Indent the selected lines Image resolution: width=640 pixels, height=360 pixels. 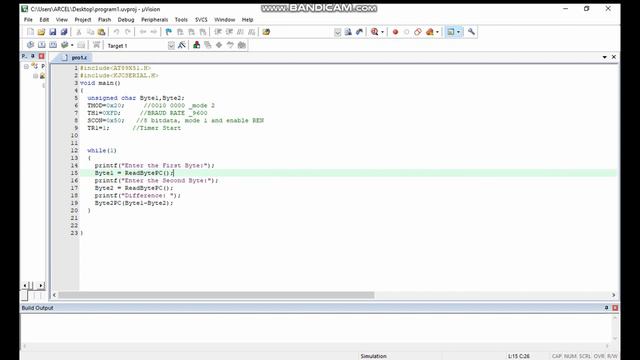(218, 32)
